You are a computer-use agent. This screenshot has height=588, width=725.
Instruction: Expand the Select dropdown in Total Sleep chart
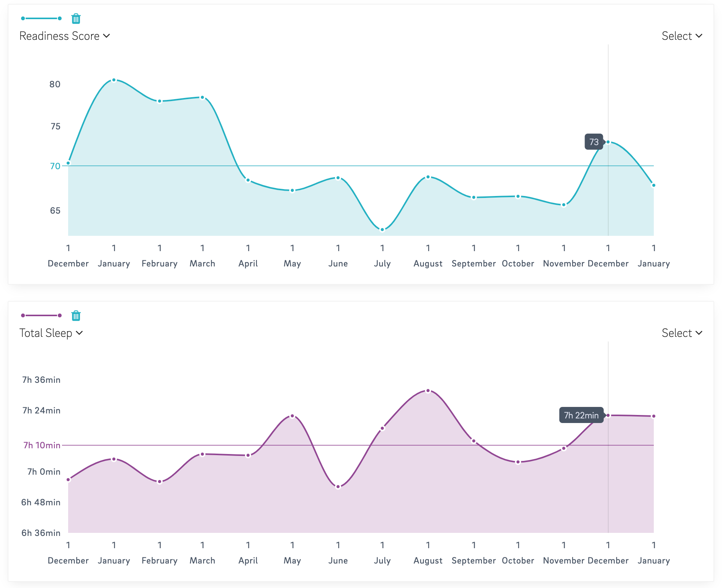click(x=682, y=333)
